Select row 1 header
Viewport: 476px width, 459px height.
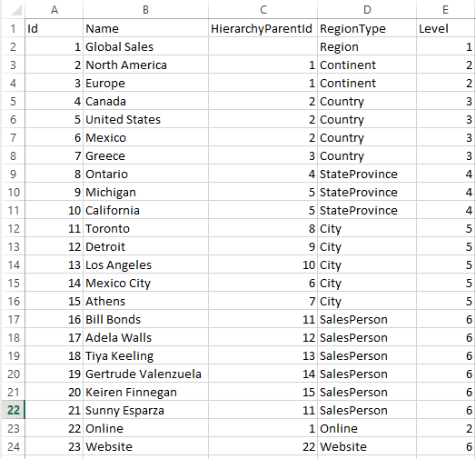(x=14, y=28)
